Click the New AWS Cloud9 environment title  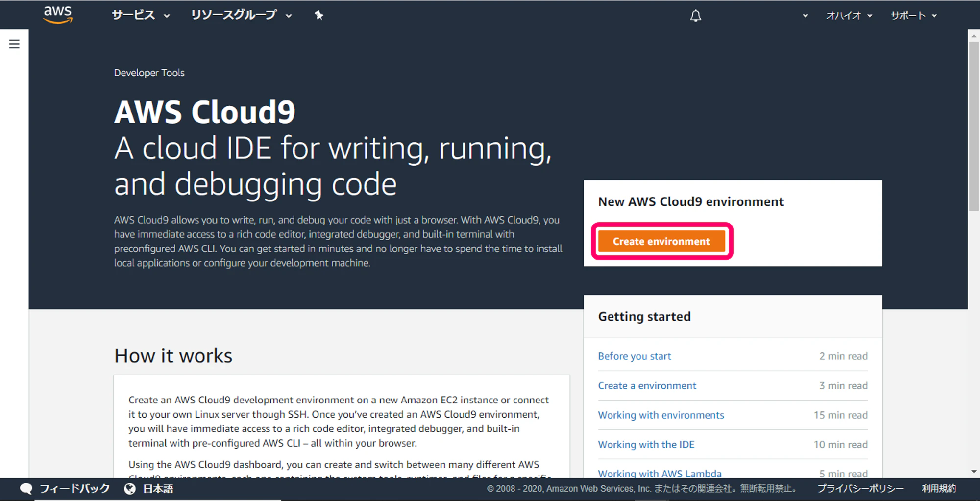click(x=691, y=201)
